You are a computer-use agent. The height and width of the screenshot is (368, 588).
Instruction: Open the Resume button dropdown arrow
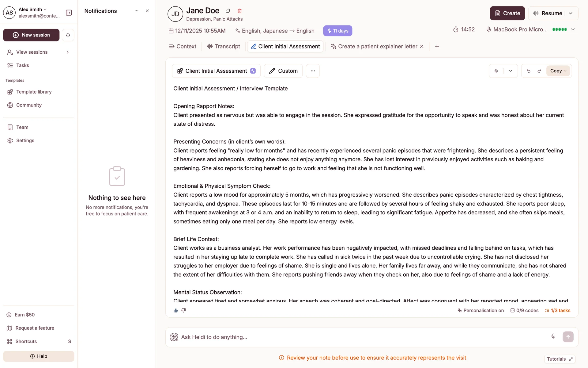pos(571,13)
